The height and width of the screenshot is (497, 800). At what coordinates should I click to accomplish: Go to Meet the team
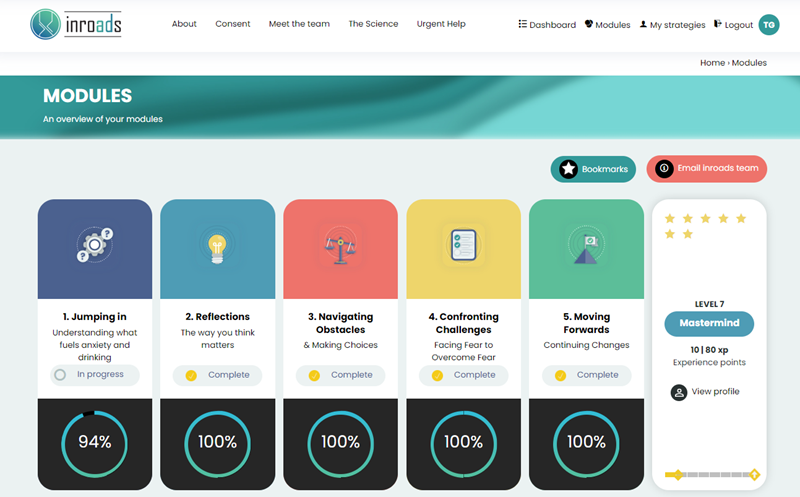point(299,24)
